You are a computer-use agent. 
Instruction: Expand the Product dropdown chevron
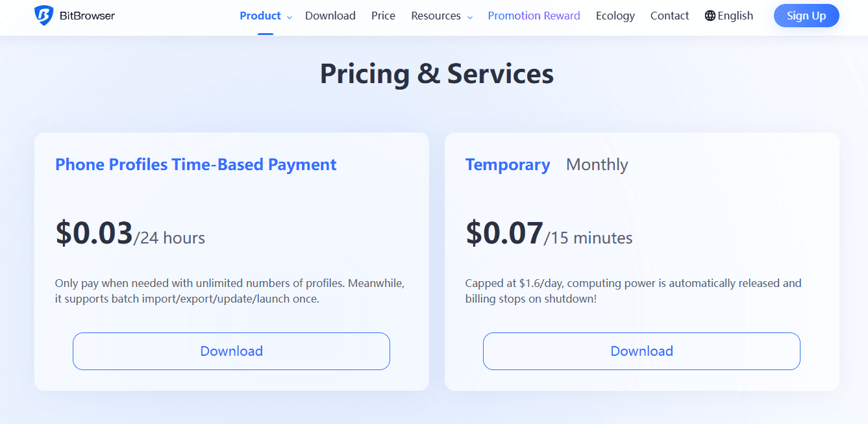[290, 18]
